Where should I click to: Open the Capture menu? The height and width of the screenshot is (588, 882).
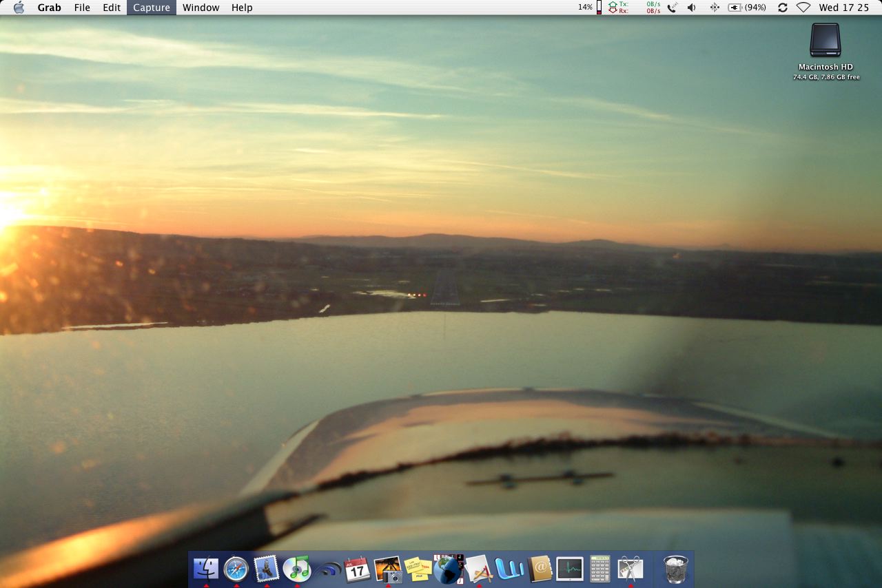pyautogui.click(x=151, y=8)
